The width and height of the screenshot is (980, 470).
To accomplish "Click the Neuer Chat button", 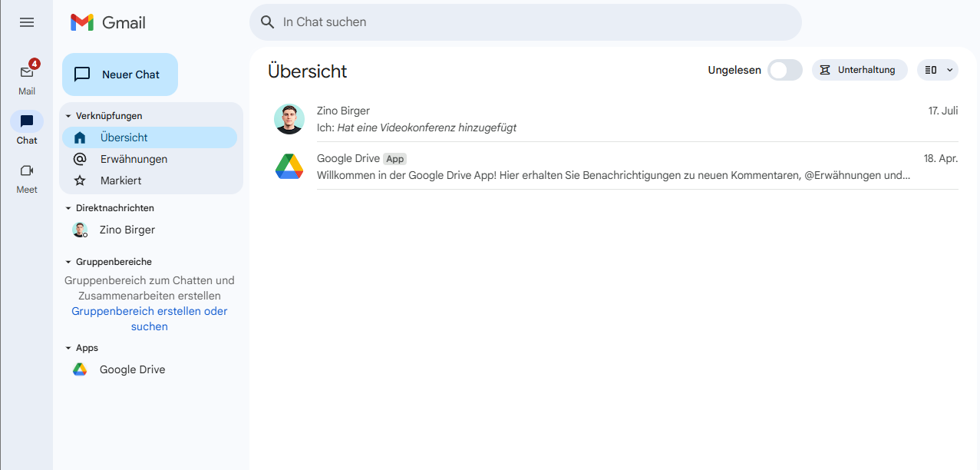I will pyautogui.click(x=120, y=74).
